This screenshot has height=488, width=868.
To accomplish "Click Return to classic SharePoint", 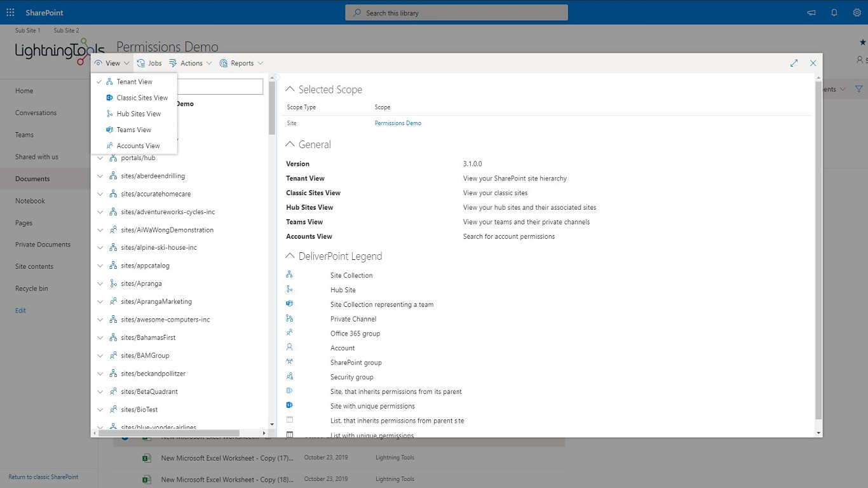I will point(44,477).
